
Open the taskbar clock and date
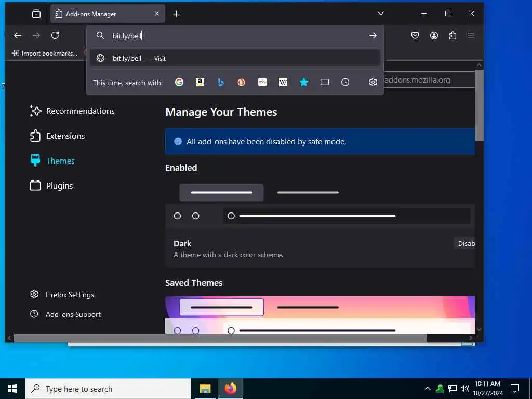[487, 389]
